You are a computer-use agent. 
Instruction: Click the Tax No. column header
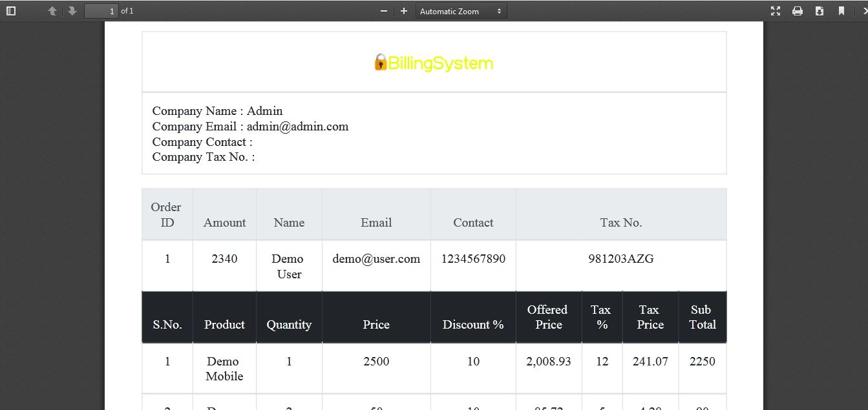[x=620, y=223]
